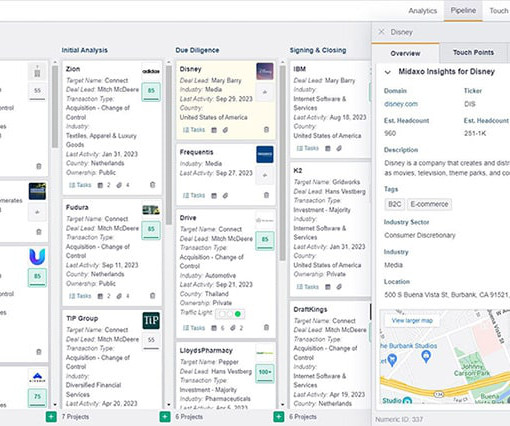Screen dimensions: 510x426
Task: Click calendar icon on Fudura card
Action: click(100, 296)
